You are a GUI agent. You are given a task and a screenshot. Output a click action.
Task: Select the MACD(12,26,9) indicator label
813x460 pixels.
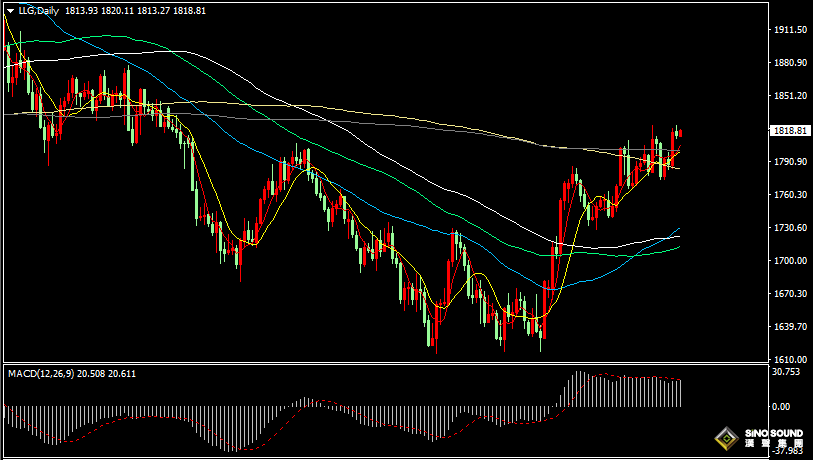click(x=41, y=373)
